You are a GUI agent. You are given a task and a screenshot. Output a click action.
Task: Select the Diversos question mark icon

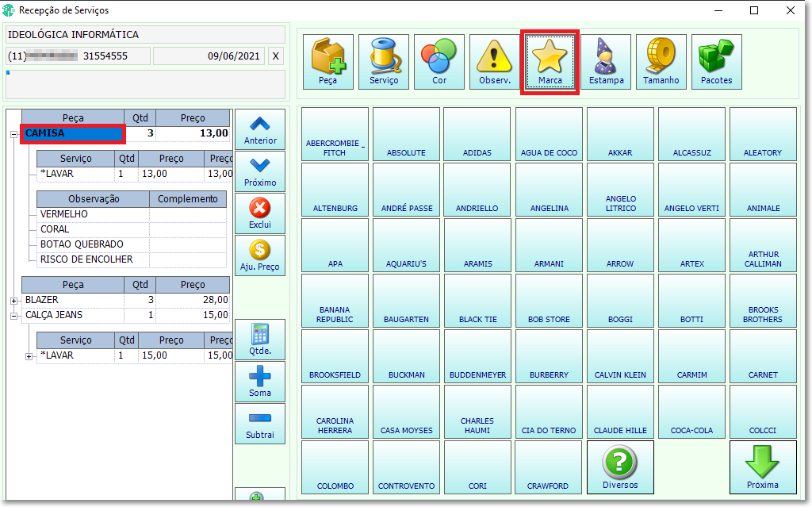point(620,467)
